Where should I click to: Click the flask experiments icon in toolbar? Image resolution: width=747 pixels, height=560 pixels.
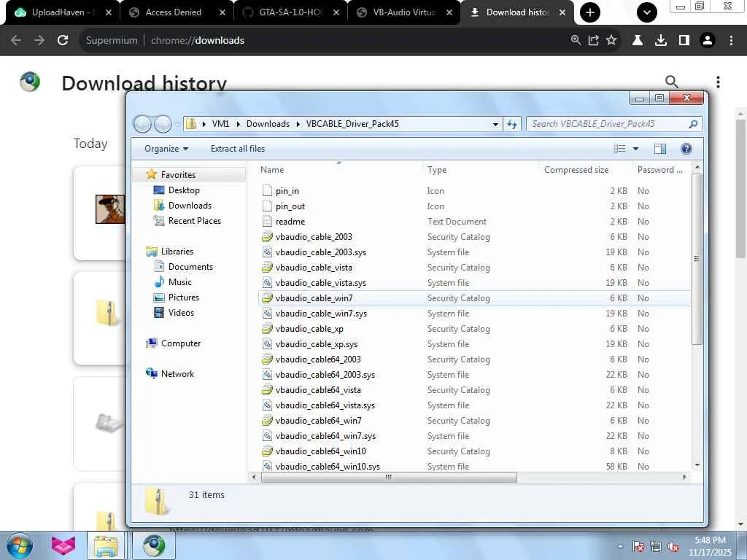click(x=638, y=41)
